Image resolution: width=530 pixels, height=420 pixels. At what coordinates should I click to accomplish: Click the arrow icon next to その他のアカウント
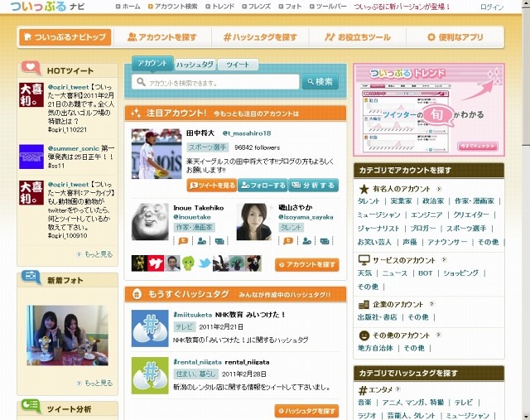[x=438, y=335]
